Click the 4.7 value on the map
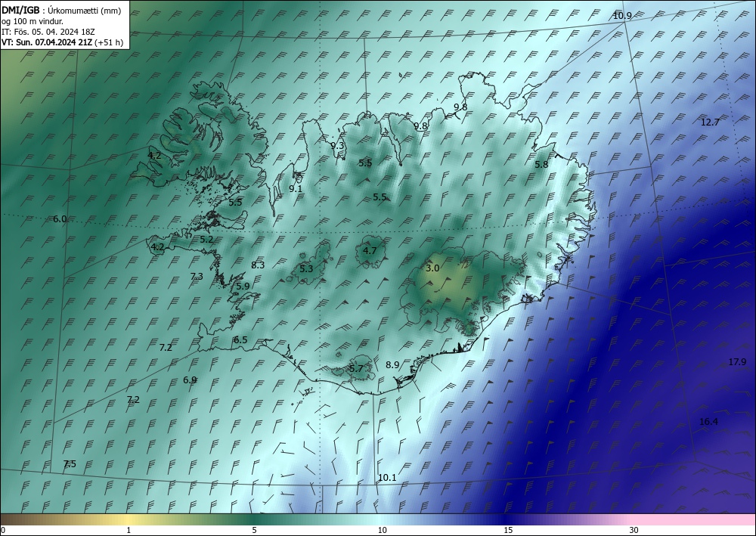756x536 pixels. point(370,251)
